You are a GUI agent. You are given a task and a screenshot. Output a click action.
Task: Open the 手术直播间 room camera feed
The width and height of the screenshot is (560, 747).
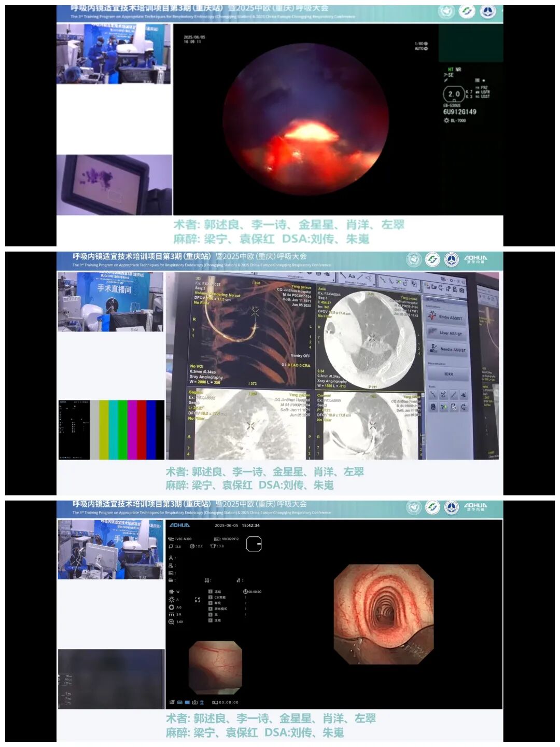[x=110, y=301]
